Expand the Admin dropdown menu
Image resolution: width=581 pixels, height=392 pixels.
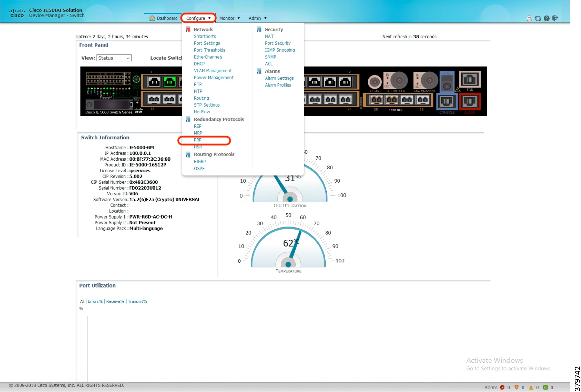[x=258, y=18]
